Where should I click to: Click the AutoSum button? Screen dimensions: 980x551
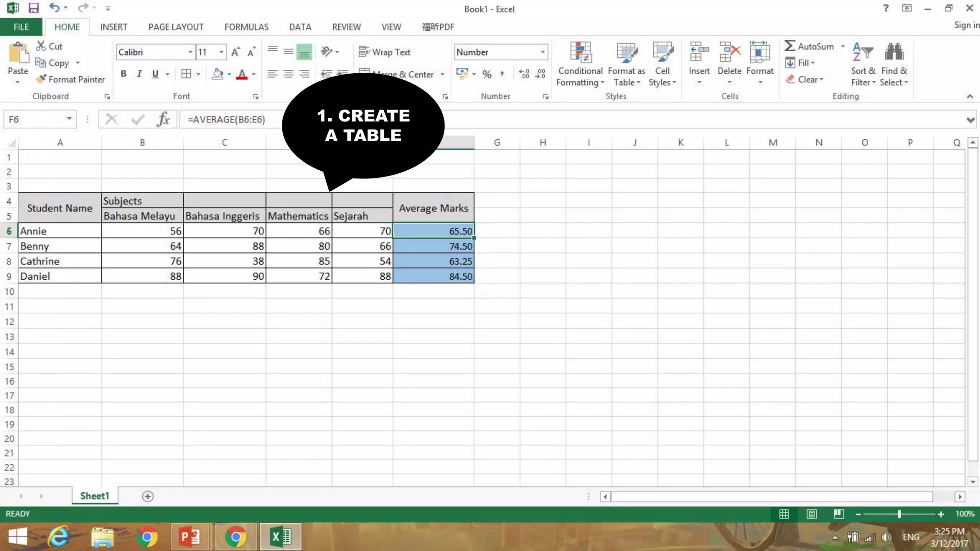pyautogui.click(x=810, y=46)
